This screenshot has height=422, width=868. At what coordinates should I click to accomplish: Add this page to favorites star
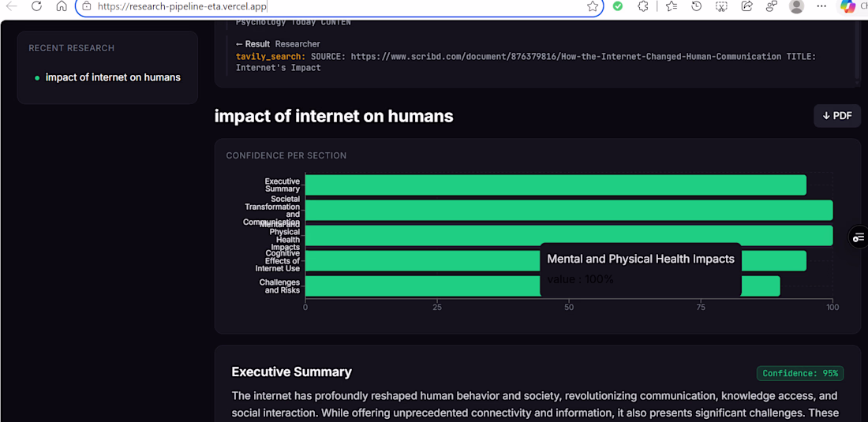(593, 6)
